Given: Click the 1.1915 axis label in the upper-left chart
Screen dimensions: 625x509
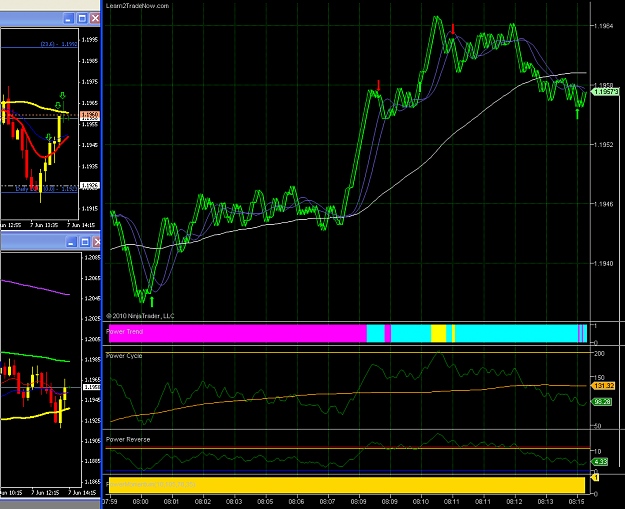Looking at the screenshot, I should tap(90, 208).
